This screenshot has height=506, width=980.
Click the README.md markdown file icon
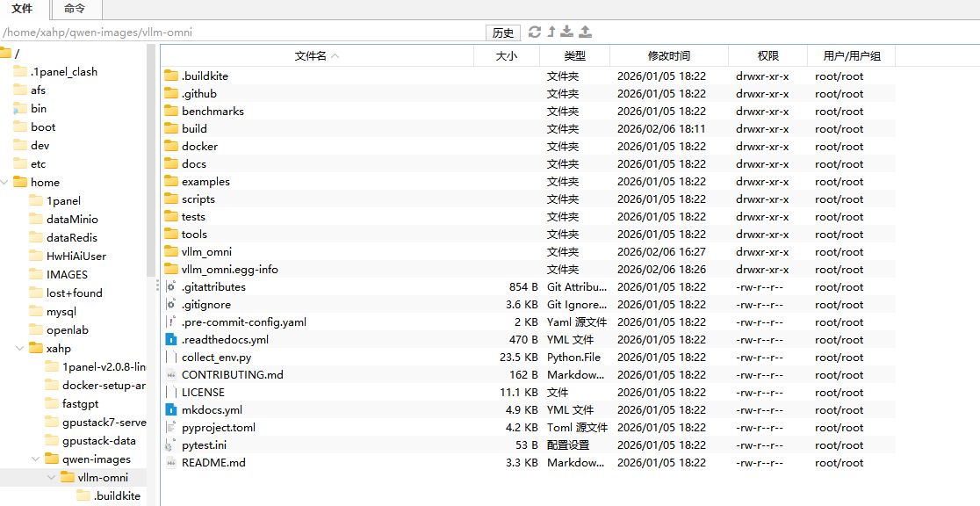click(171, 463)
